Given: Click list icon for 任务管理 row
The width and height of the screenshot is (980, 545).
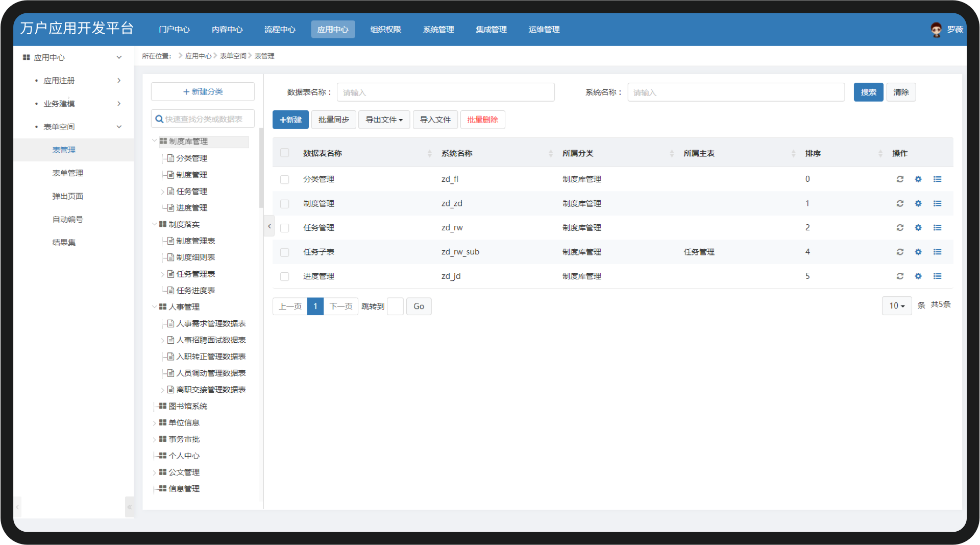Looking at the screenshot, I should (x=937, y=228).
